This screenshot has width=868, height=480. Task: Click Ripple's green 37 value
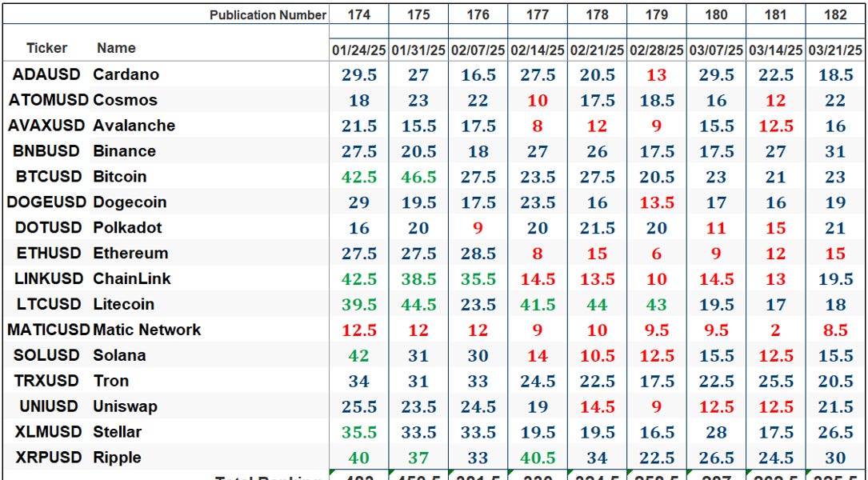tap(418, 458)
